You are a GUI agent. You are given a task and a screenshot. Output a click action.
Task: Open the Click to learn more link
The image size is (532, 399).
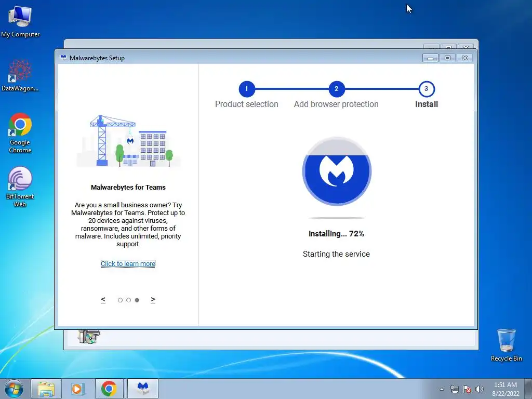(128, 263)
